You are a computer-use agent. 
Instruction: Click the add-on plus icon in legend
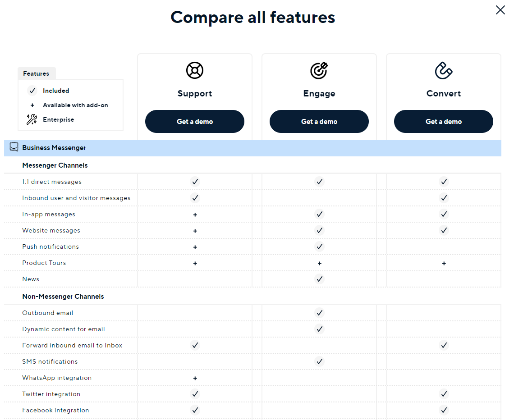coord(32,105)
